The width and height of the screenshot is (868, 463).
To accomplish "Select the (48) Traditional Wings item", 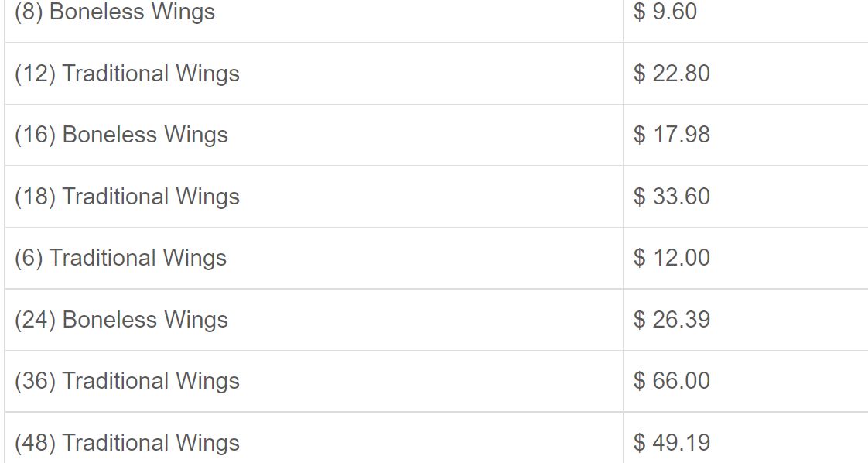I will pos(127,443).
